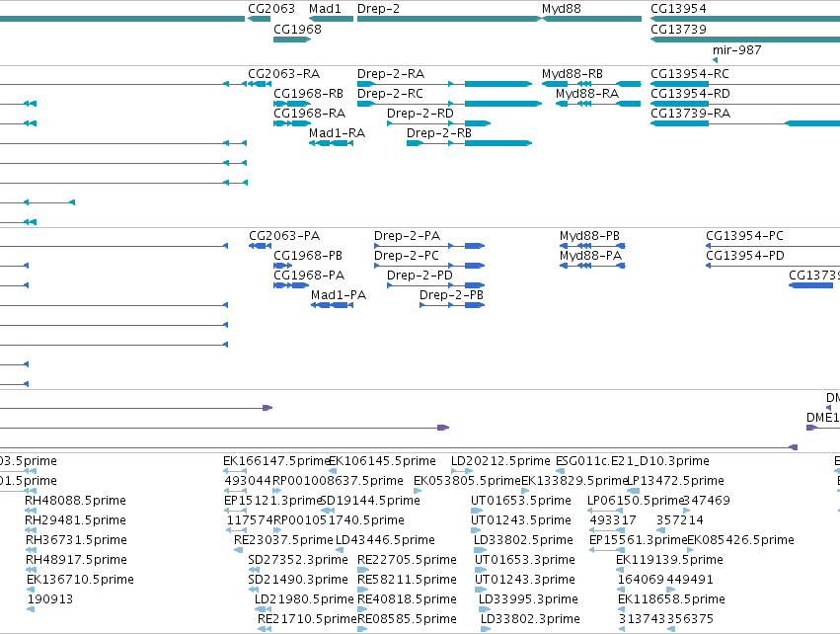The image size is (840, 634).
Task: Click transcript CG13954-RC
Action: [x=690, y=73]
